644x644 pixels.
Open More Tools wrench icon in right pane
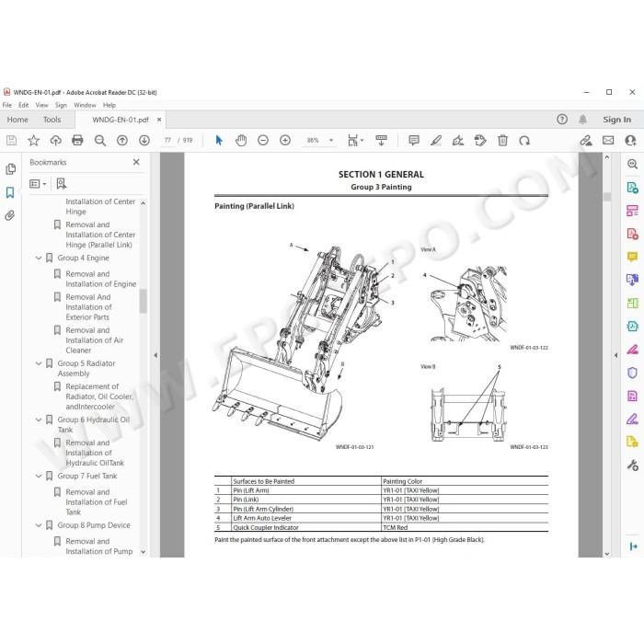click(x=633, y=465)
